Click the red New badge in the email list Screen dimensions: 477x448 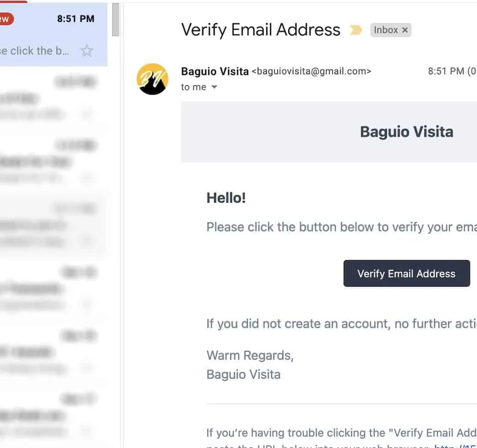[x=5, y=19]
